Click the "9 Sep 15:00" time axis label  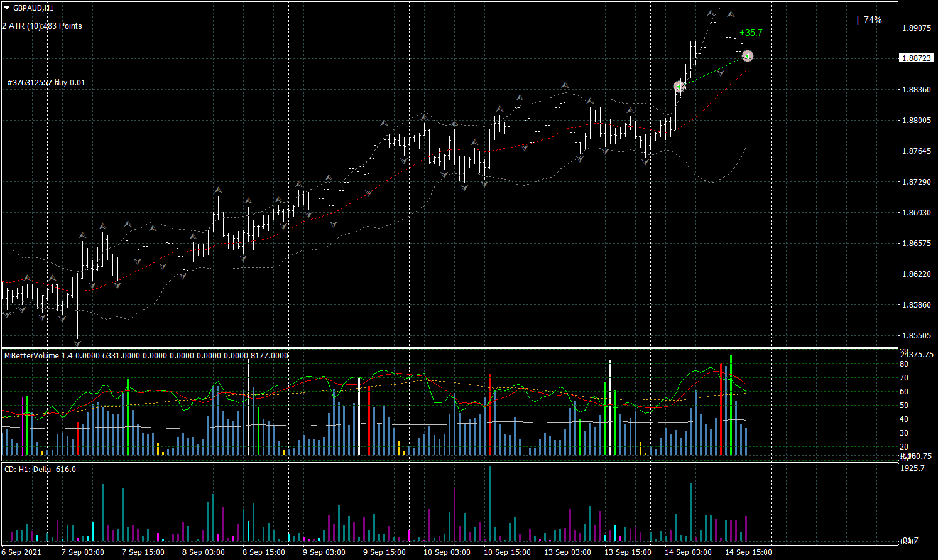pyautogui.click(x=384, y=552)
